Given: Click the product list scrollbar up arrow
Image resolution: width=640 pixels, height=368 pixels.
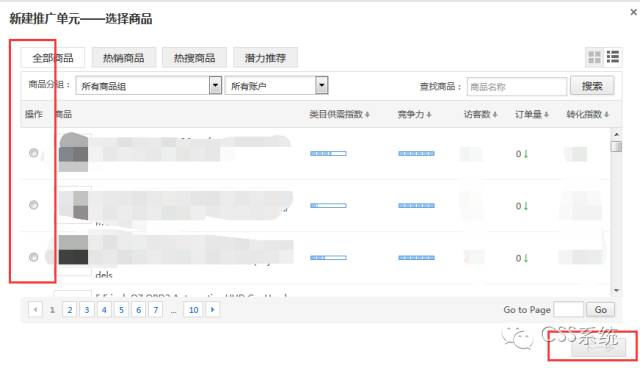Looking at the screenshot, I should [x=616, y=134].
